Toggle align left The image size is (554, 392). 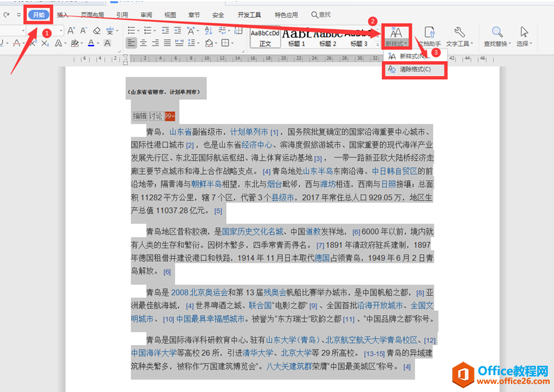[131, 43]
